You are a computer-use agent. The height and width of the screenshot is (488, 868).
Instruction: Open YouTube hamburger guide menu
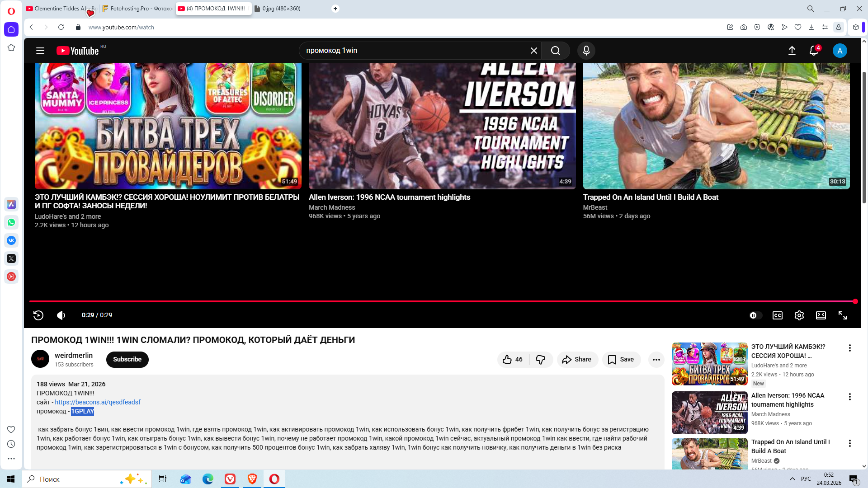pos(40,51)
